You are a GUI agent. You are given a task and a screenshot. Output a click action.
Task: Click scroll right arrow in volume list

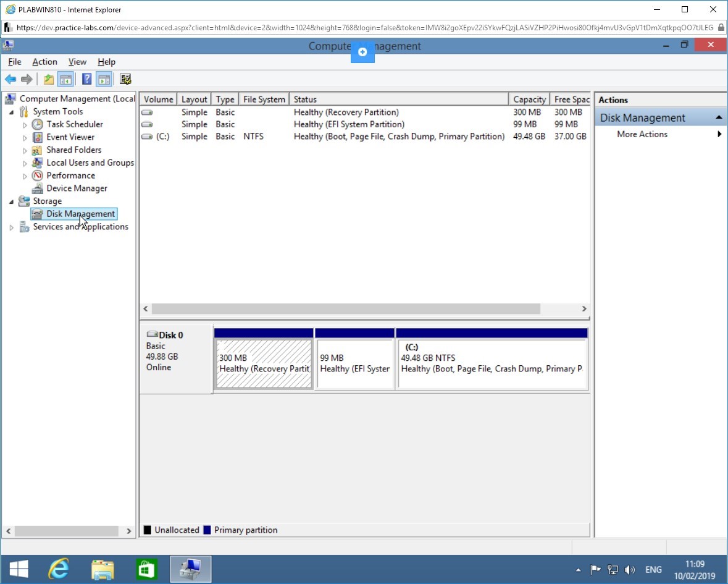(584, 309)
